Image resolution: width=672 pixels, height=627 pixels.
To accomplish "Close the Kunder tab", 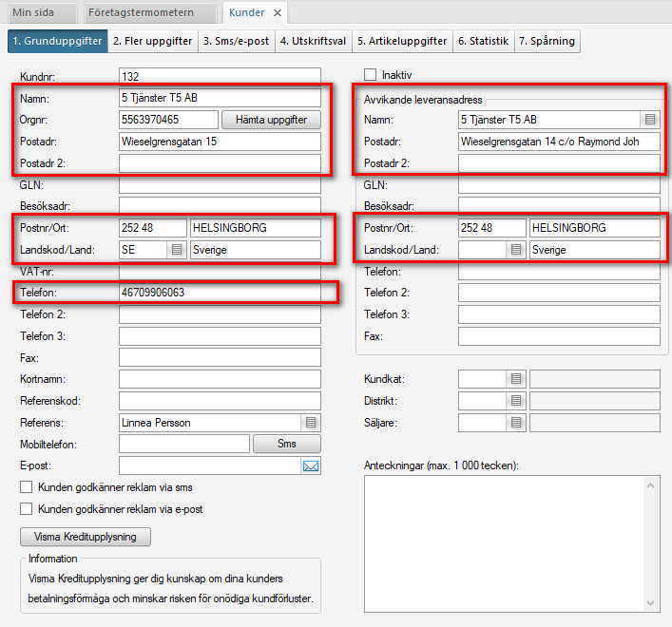I will coord(277,12).
